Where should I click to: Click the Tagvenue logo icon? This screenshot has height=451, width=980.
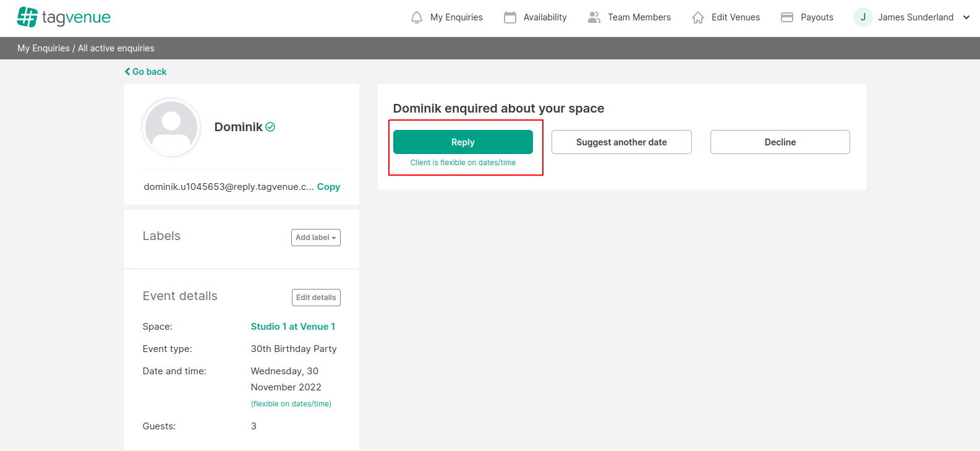pyautogui.click(x=27, y=17)
